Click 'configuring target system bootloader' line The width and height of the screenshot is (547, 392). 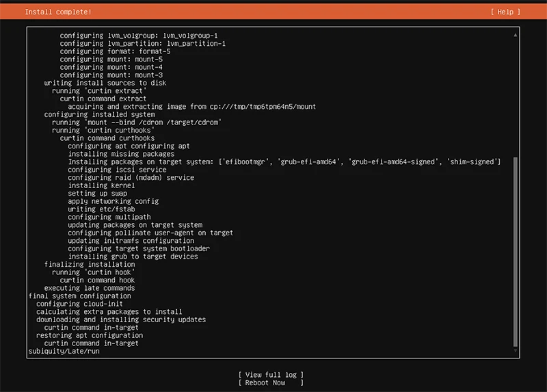(139, 248)
